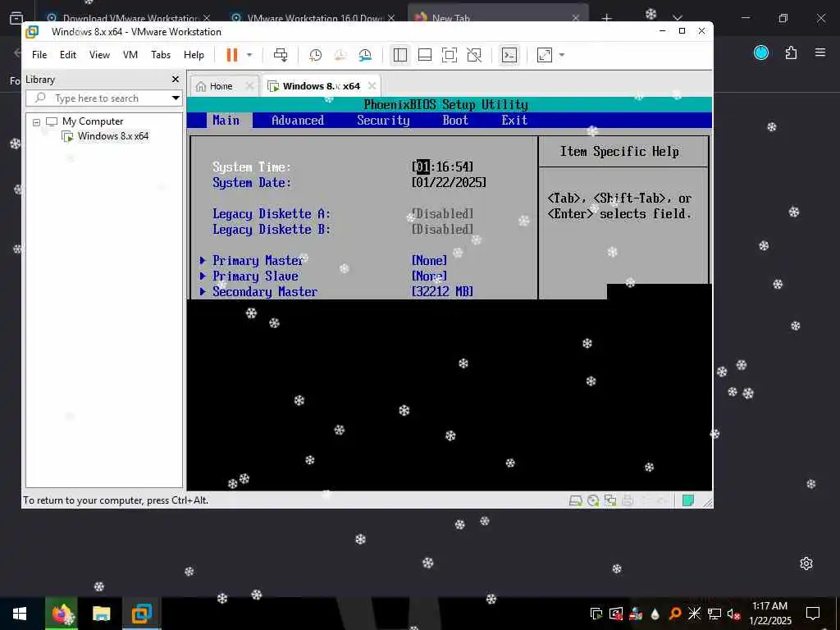840x630 pixels.
Task: Click the VMware Workstation taskbar icon
Action: (x=141, y=614)
